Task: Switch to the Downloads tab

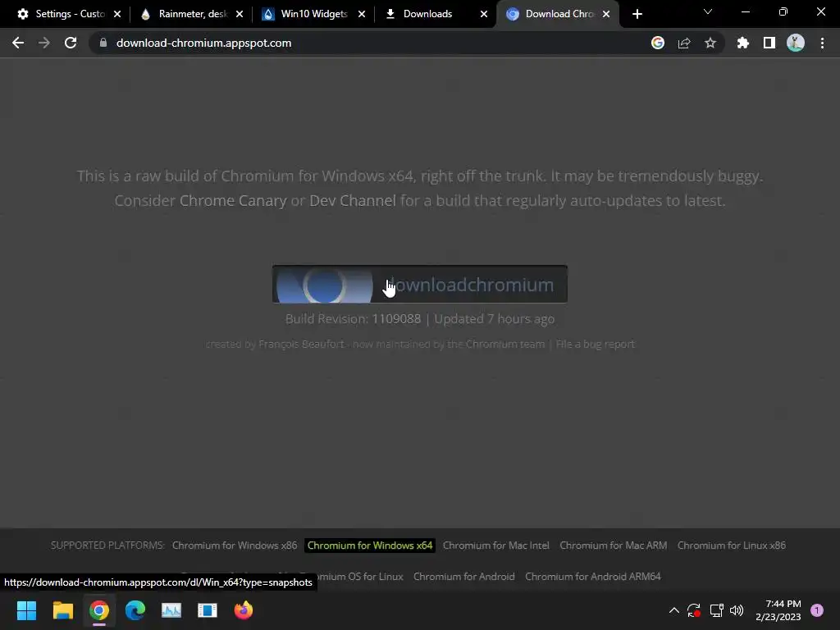Action: coord(427,14)
